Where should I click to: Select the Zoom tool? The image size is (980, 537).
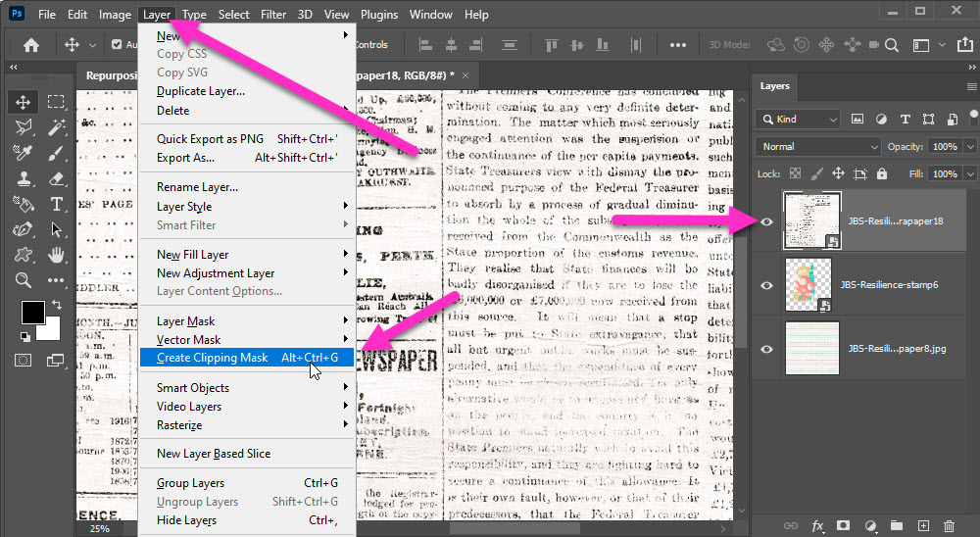pos(24,280)
